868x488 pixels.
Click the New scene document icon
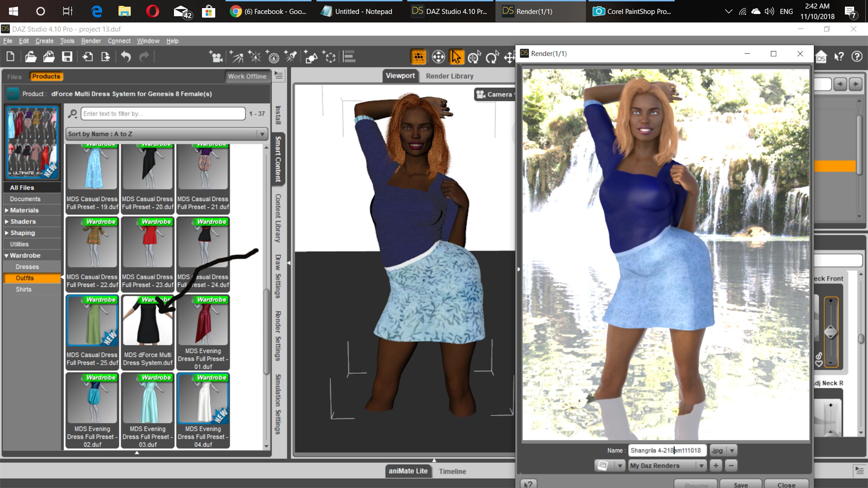tap(11, 57)
